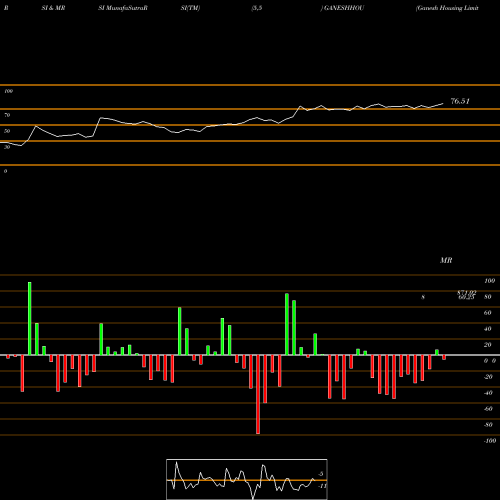Viewport: 500px width, 500px height.
Task: Click the right axis label -40
Action: 488,393
